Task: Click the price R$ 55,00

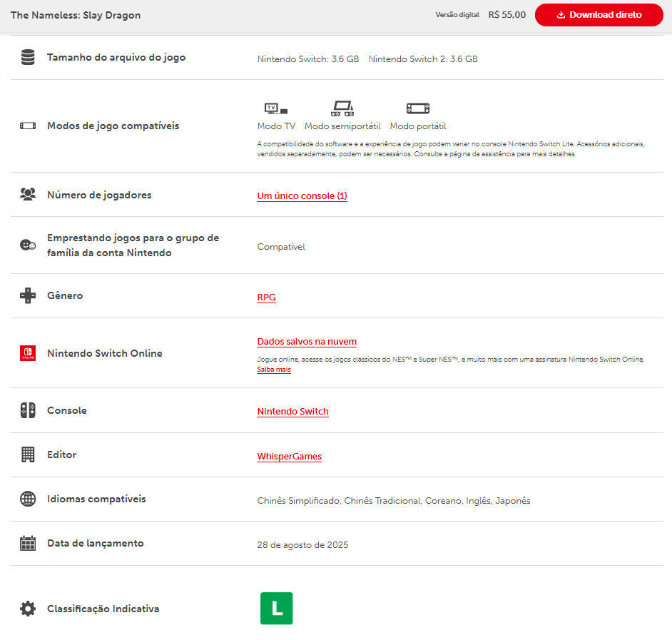Action: [507, 15]
